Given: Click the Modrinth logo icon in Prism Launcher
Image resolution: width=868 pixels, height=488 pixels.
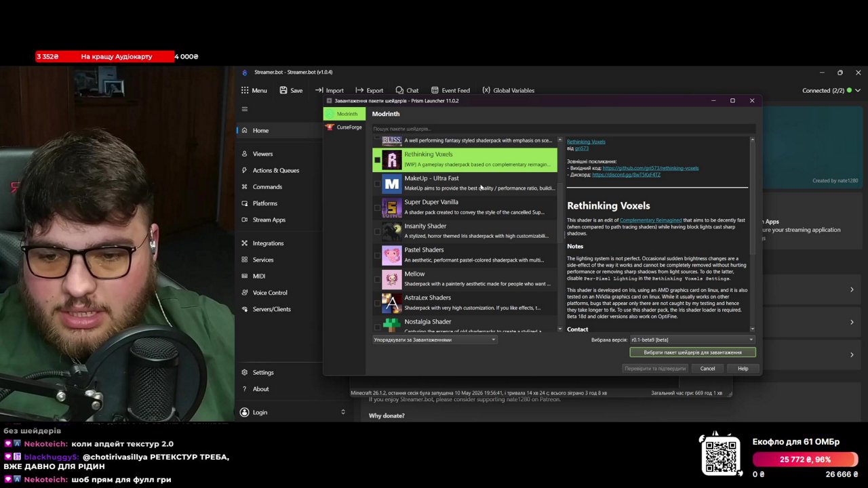Looking at the screenshot, I should coord(330,114).
